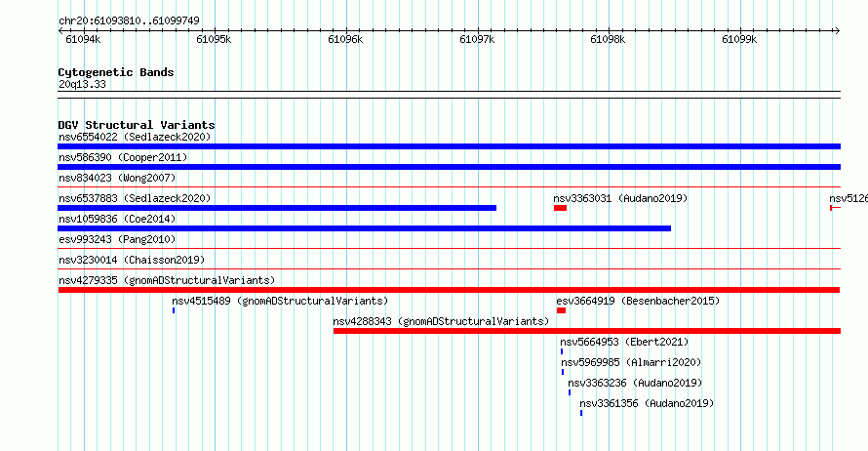
Task: Open variant nsv6537883 (Sedlazeck2020) label
Action: pyautogui.click(x=135, y=198)
